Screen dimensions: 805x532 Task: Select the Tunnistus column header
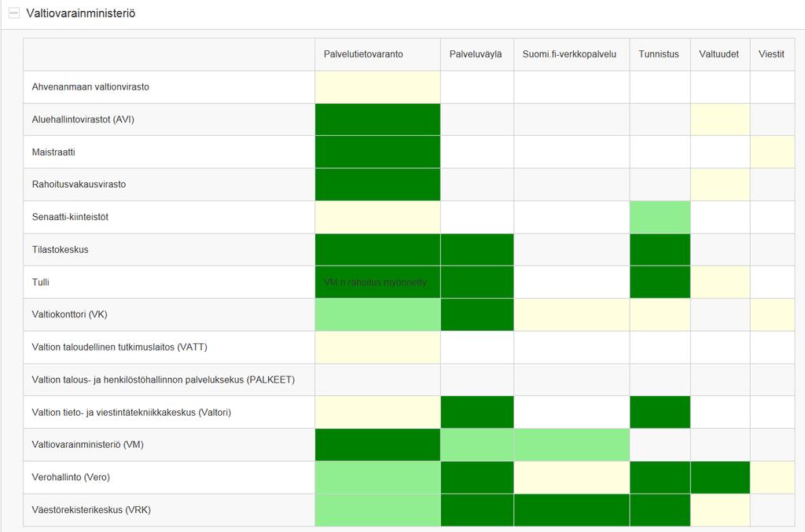pyautogui.click(x=659, y=54)
